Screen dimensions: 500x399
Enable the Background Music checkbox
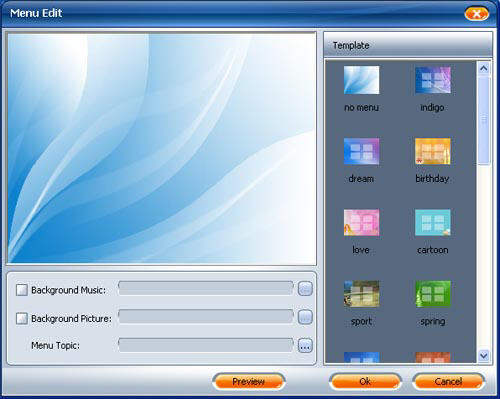click(22, 290)
